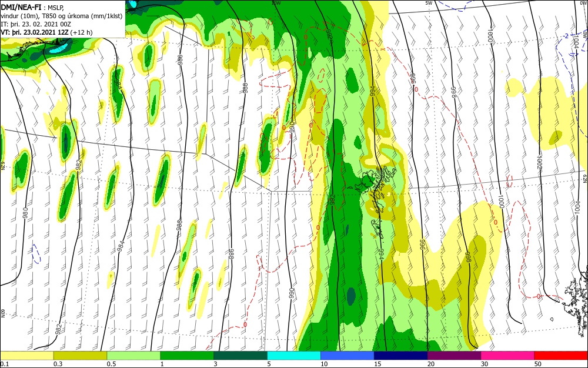This screenshot has width=588, height=368.
Task: Click the olive 0.3–0.5 legend swatch
Action: (80, 356)
